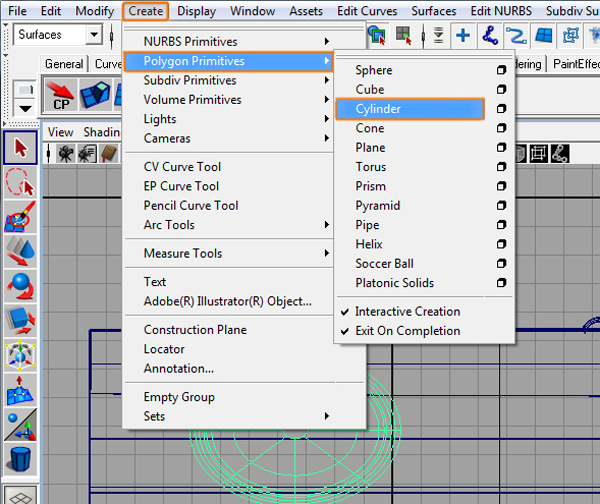Select the Rotate tool sphere icon
The image size is (600, 504).
tap(20, 286)
